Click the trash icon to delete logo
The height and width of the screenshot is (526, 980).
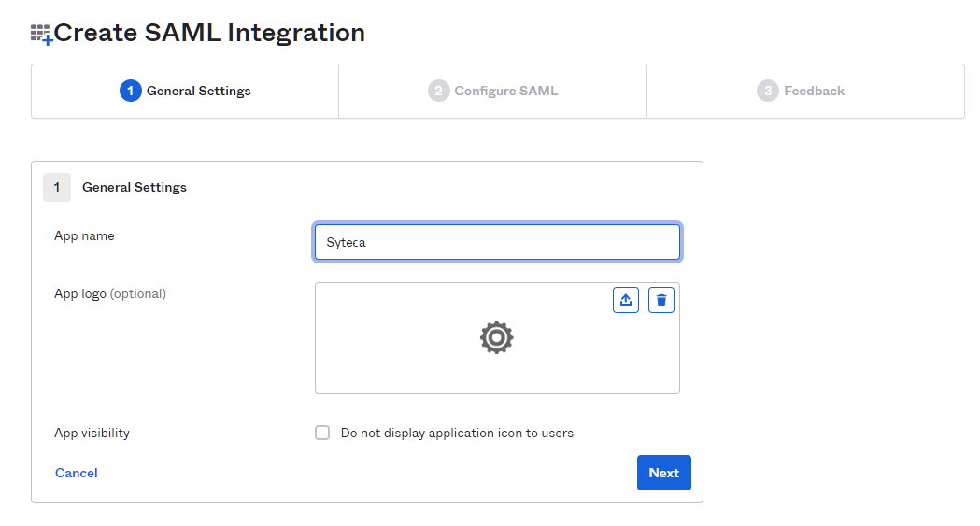[x=661, y=300]
